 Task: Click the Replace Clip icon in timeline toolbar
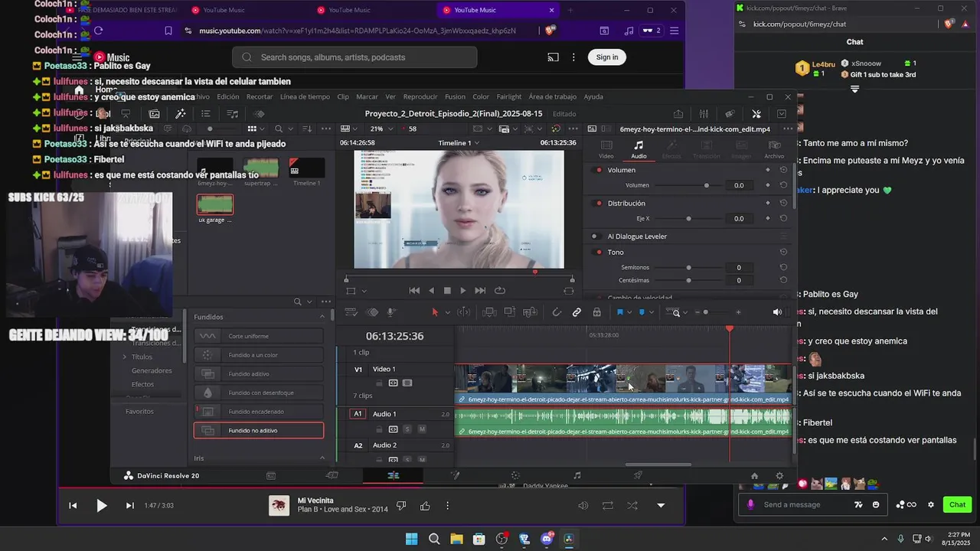(530, 312)
